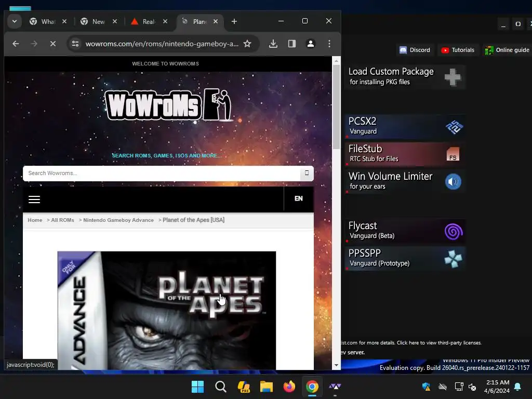Click the plus icon for custom package
532x399 pixels.
point(453,77)
